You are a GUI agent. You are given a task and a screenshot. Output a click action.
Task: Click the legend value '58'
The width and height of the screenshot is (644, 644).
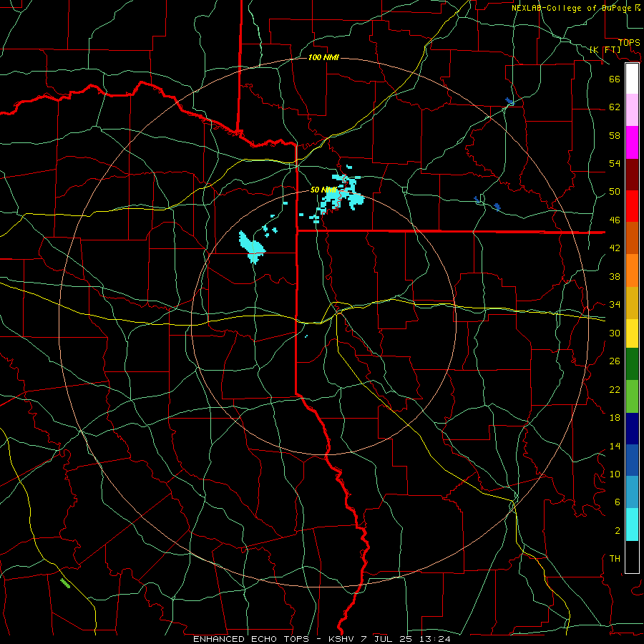pyautogui.click(x=615, y=135)
